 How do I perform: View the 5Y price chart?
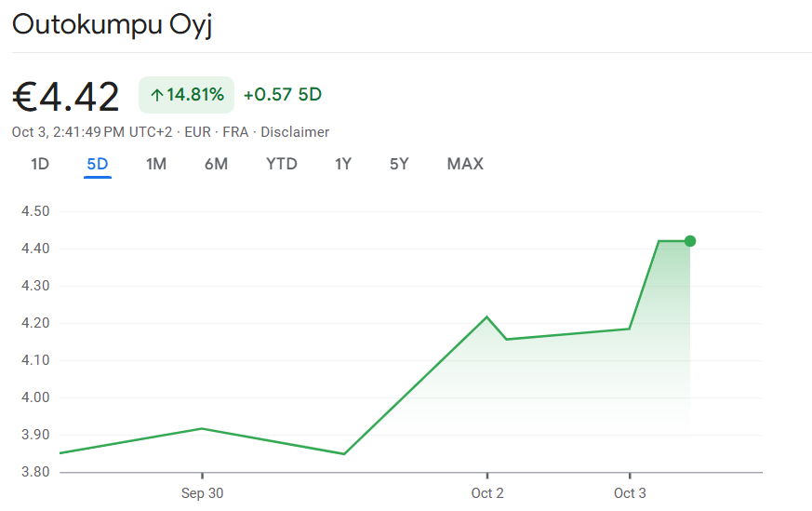pyautogui.click(x=399, y=164)
